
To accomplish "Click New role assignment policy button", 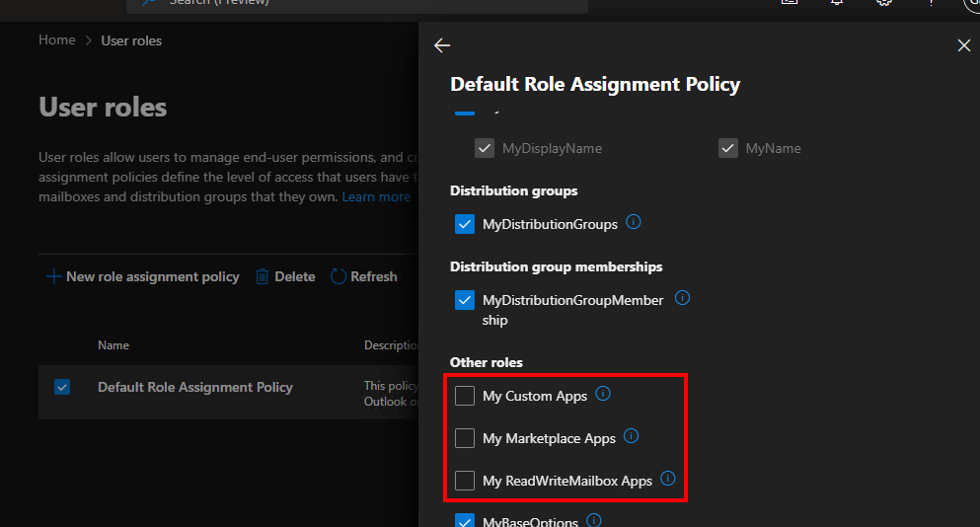I will point(143,276).
